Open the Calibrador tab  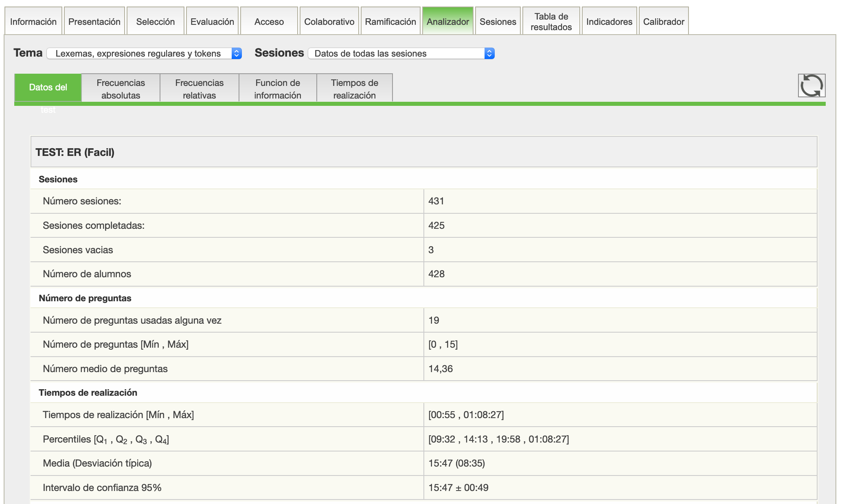664,22
